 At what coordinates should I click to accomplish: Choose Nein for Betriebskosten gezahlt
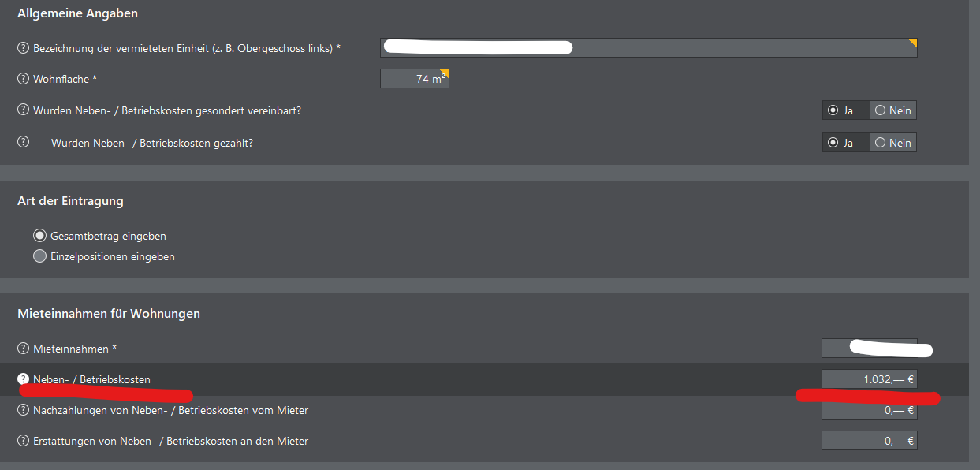tap(893, 143)
